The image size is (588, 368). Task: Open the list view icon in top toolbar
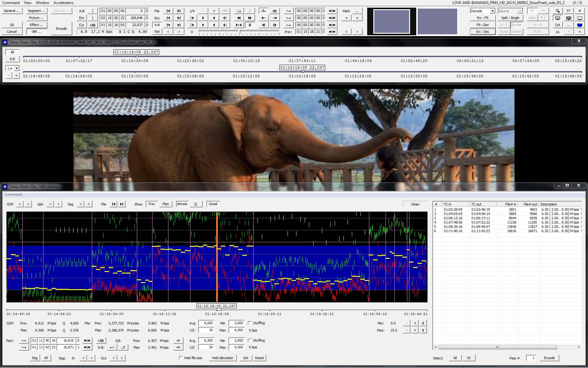pos(274,11)
